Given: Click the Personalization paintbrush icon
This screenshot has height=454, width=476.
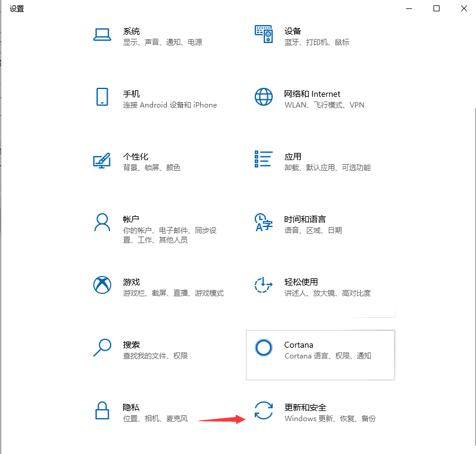Looking at the screenshot, I should pos(102,160).
